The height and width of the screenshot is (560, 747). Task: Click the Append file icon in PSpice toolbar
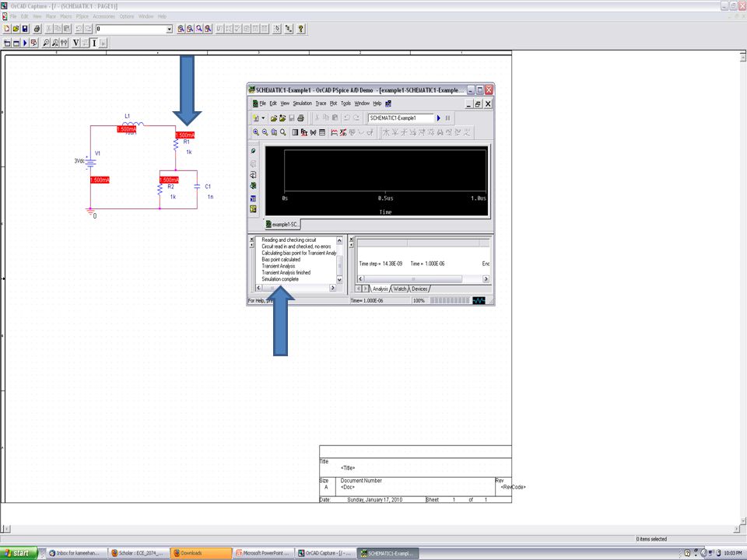(282, 118)
